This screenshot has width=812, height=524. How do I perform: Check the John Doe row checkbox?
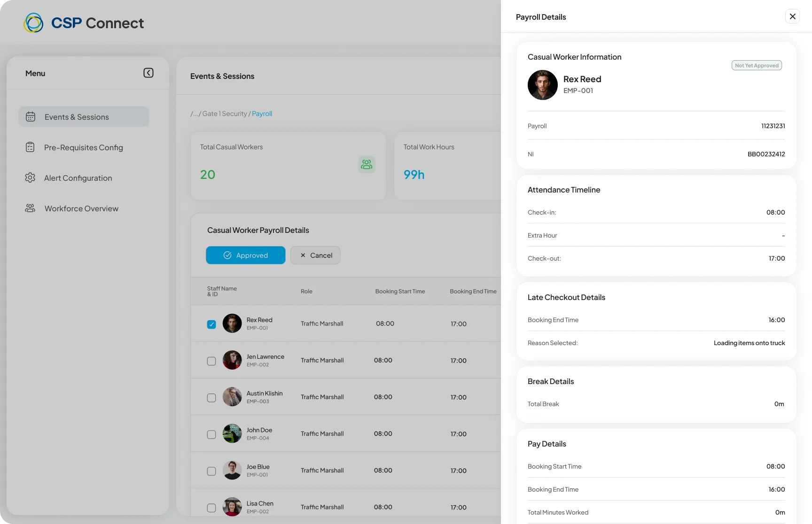pyautogui.click(x=211, y=434)
